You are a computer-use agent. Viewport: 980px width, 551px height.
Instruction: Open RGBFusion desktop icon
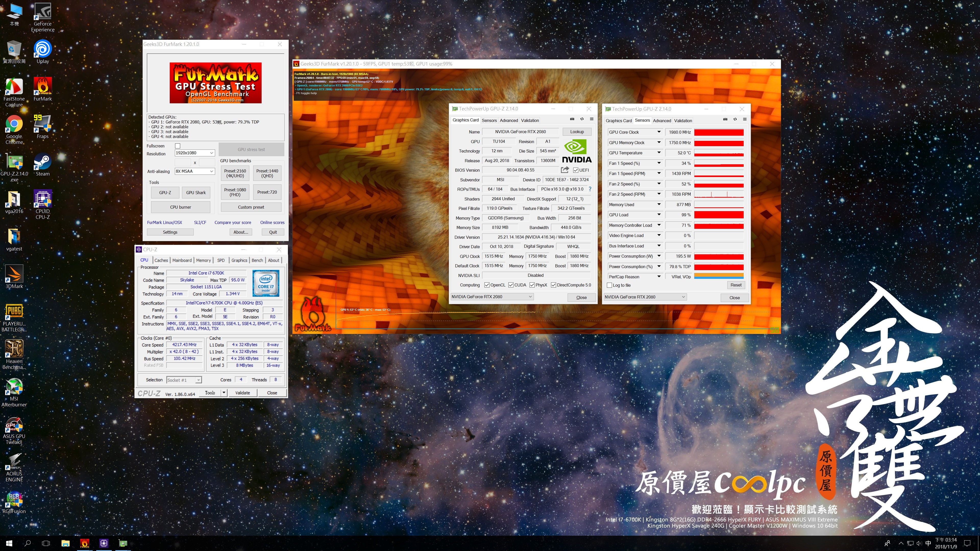(14, 502)
